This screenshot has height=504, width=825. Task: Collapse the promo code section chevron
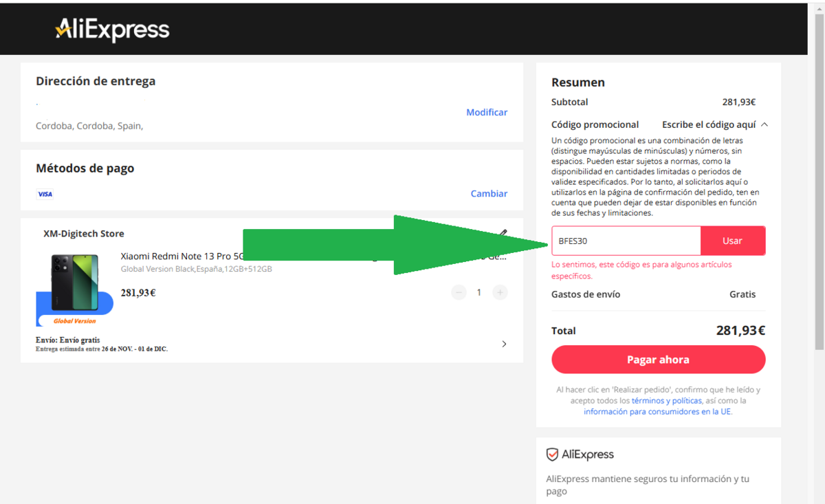tap(764, 124)
